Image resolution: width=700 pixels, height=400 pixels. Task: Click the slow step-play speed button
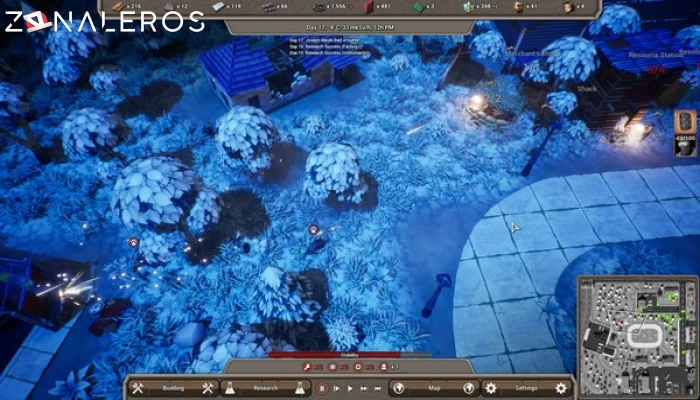[x=337, y=388]
